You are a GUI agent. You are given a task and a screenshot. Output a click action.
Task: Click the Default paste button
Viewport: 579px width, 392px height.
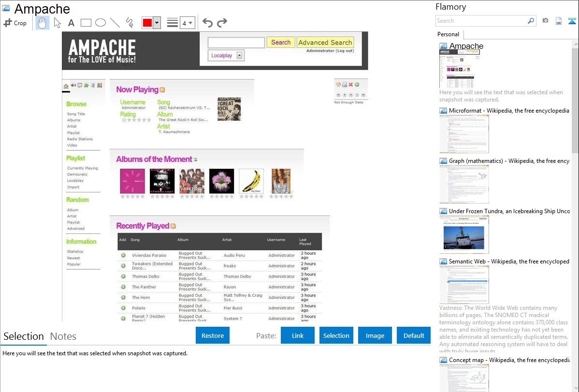(414, 335)
